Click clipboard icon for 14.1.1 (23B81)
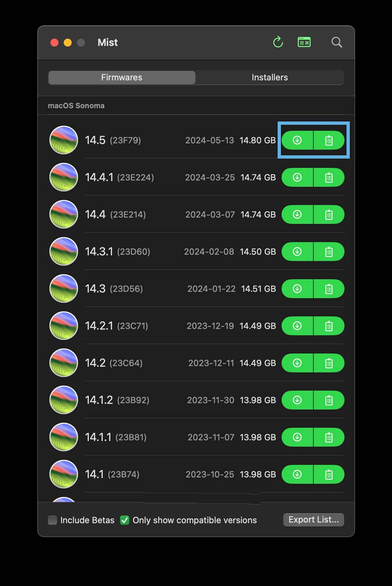 (329, 437)
